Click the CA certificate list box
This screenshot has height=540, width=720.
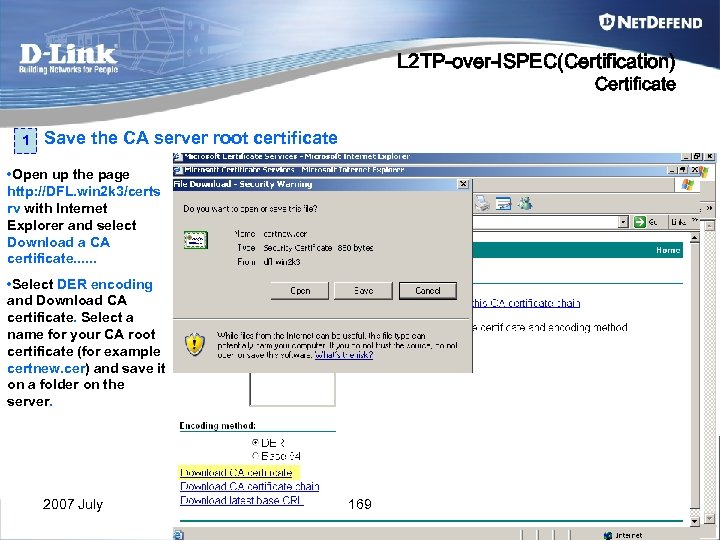click(x=292, y=389)
